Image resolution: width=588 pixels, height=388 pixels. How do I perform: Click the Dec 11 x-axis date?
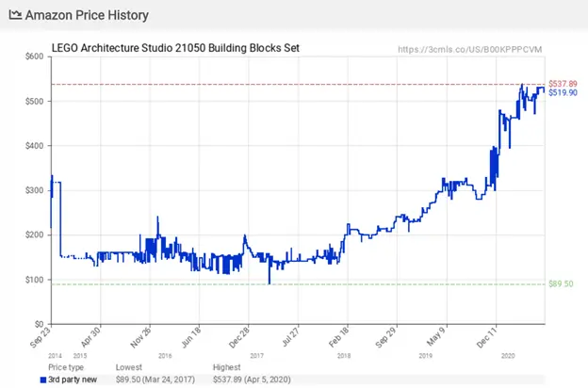point(487,336)
